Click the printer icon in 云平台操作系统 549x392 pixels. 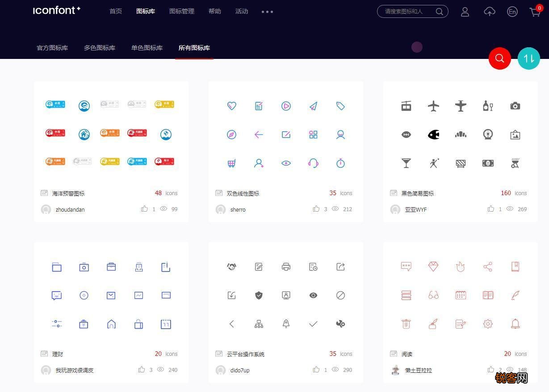[286, 267]
